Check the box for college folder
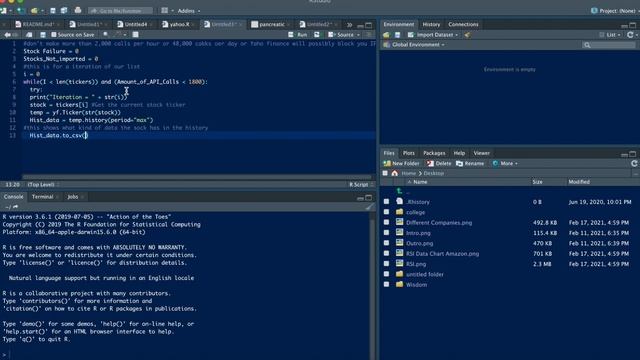The width and height of the screenshot is (640, 360). click(x=386, y=212)
